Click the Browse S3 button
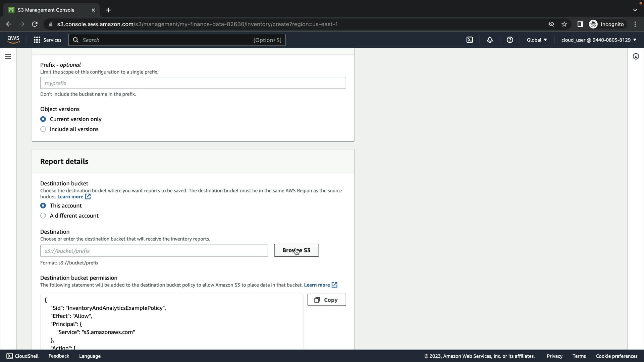This screenshot has width=644, height=362. pyautogui.click(x=296, y=250)
